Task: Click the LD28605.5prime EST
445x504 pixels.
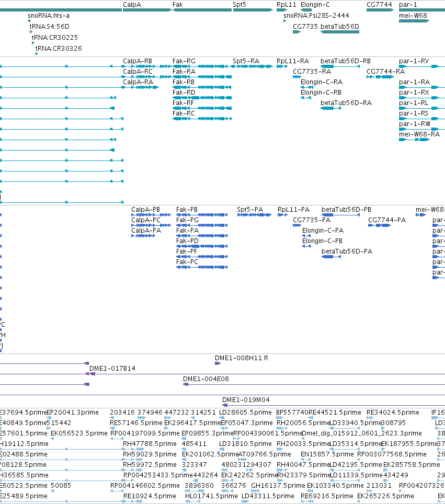Action: point(222,418)
